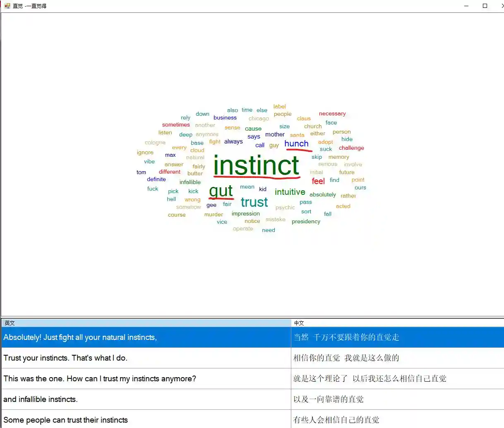Click the translation cell "有些人会相信自己的直觉"
This screenshot has height=428, width=504.
point(336,420)
